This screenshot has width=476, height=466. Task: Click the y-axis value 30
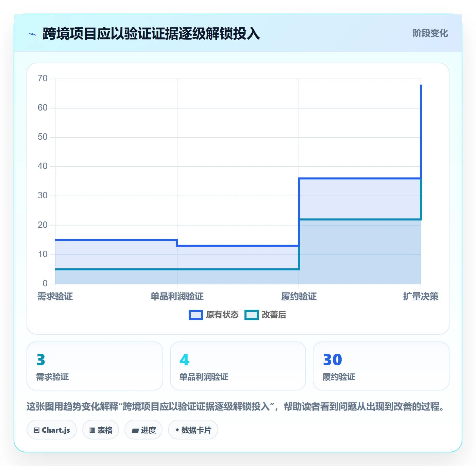42,196
